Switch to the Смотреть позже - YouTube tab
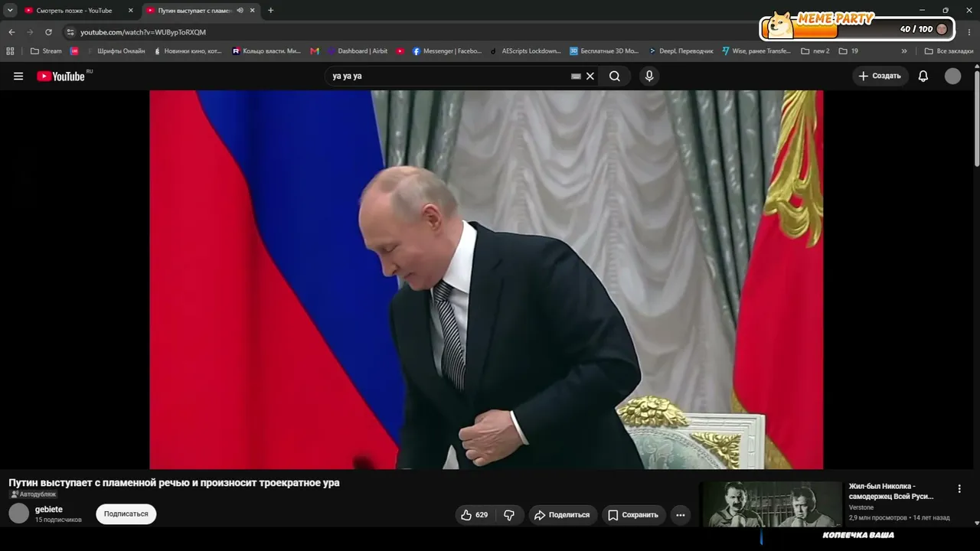980x551 pixels. pos(73,11)
